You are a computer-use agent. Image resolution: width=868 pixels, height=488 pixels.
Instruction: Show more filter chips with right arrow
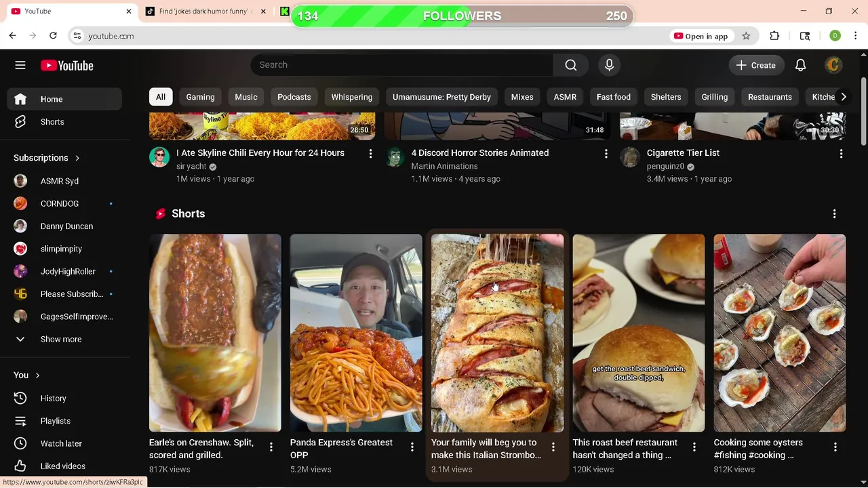pos(844,97)
